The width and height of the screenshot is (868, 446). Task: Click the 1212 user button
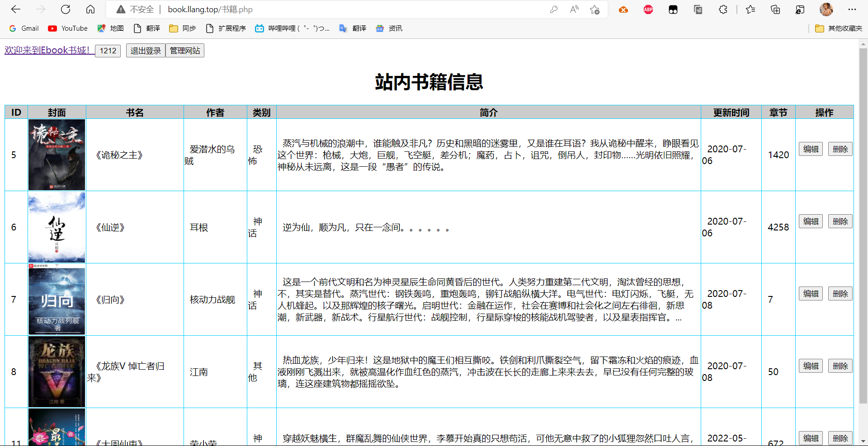pos(108,51)
